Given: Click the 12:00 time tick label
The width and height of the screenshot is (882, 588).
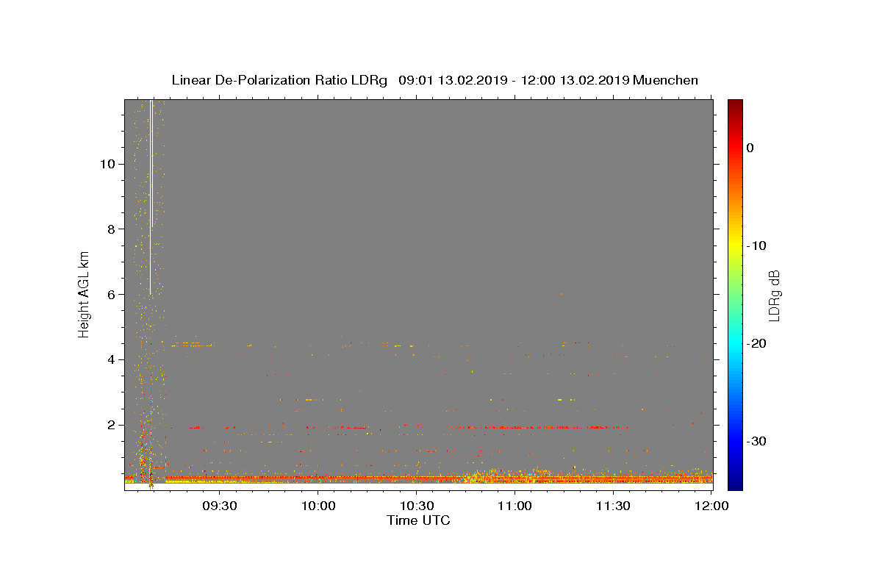Looking at the screenshot, I should pyautogui.click(x=711, y=506).
